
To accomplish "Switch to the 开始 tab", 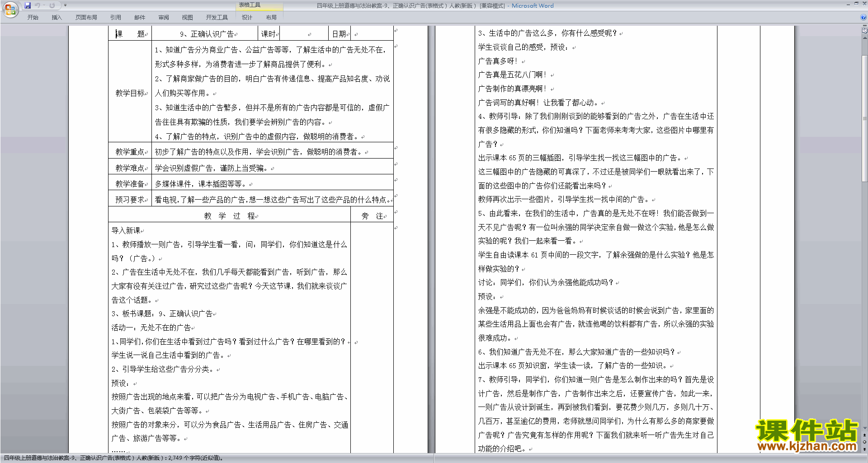I will tap(33, 17).
